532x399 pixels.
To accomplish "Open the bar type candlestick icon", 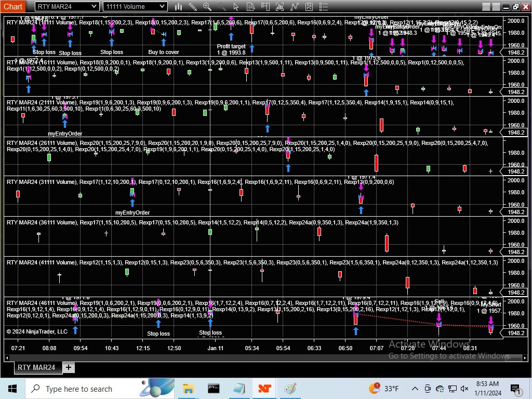I will [179, 6].
